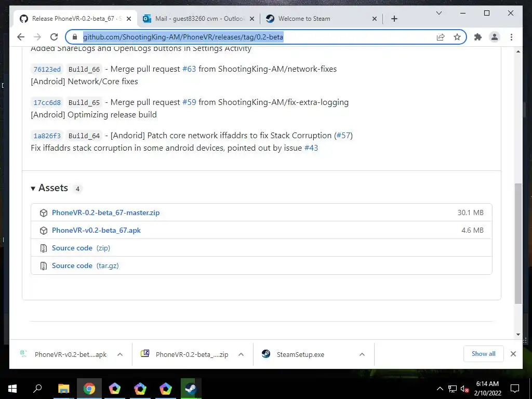Click file-zip icon beside Source code (zip)

(x=44, y=248)
